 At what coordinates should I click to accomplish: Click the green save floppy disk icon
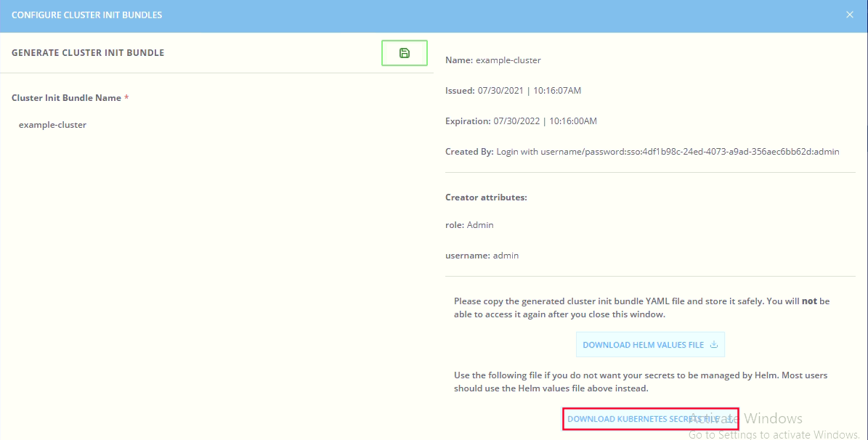click(405, 53)
